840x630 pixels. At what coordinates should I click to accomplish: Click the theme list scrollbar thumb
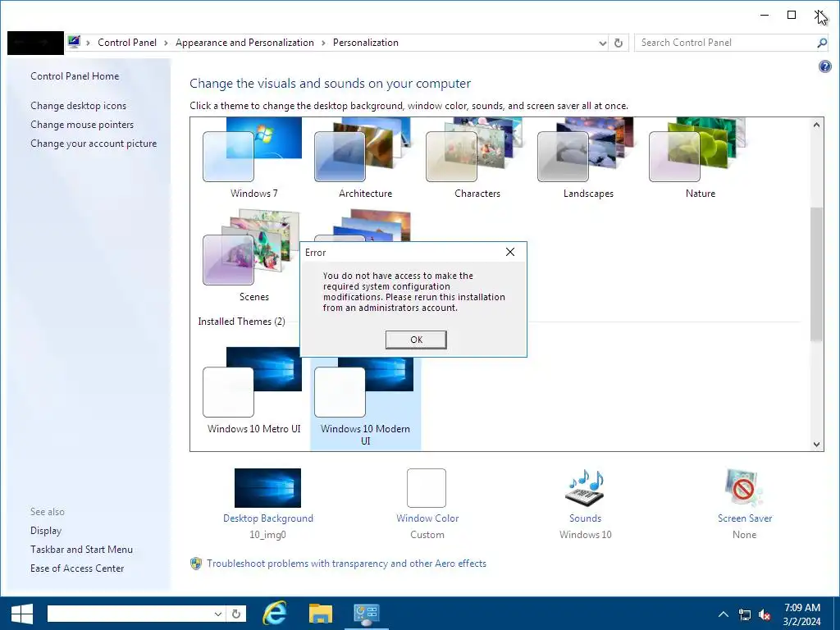pyautogui.click(x=816, y=274)
